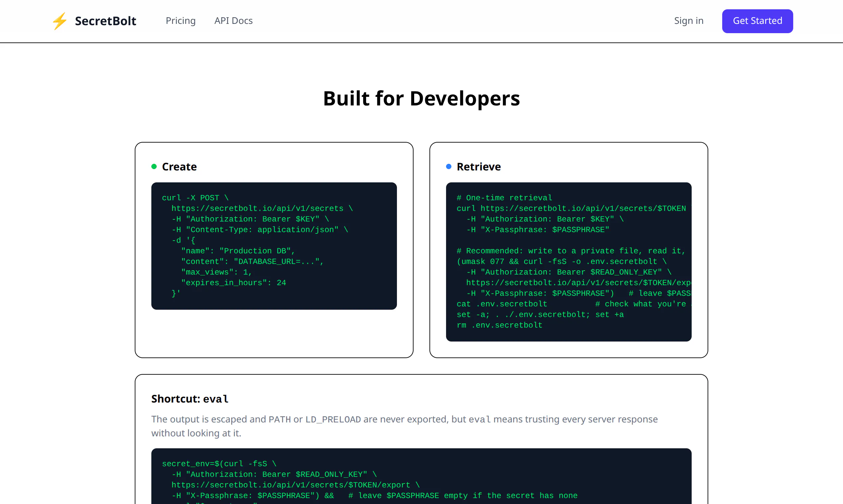843x504 pixels.
Task: Click the Built for Developers heading
Action: pyautogui.click(x=421, y=98)
